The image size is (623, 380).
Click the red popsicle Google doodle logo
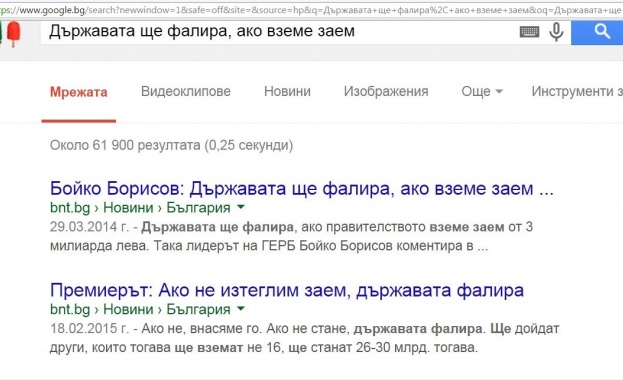coord(14,34)
